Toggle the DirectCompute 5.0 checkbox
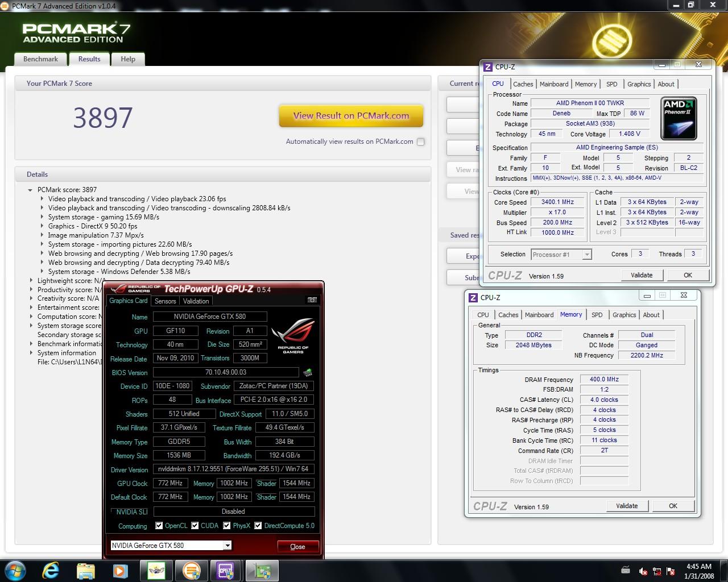Image resolution: width=728 pixels, height=582 pixels. [258, 526]
